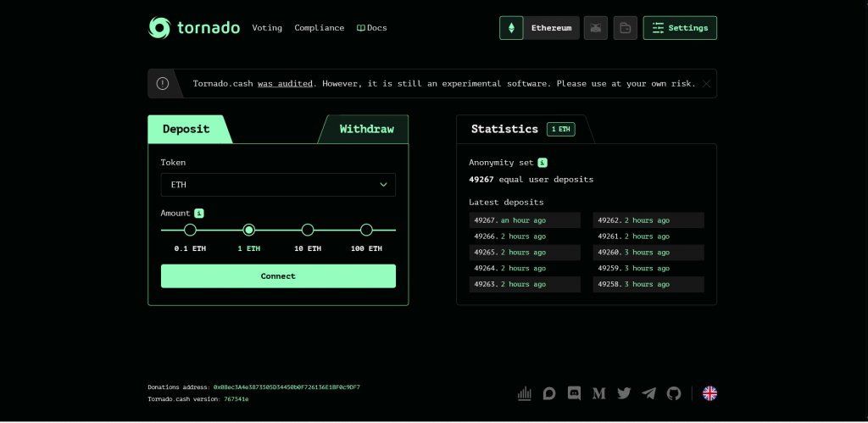This screenshot has width=868, height=423.
Task: Open the Medium icon
Action: (x=599, y=393)
